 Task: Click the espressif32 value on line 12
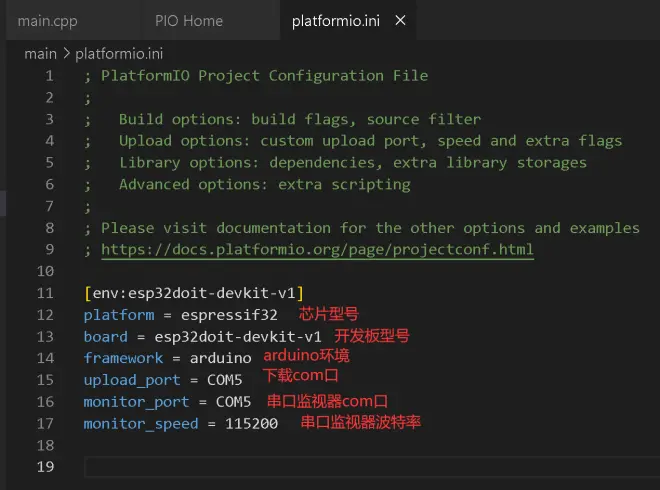click(229, 315)
